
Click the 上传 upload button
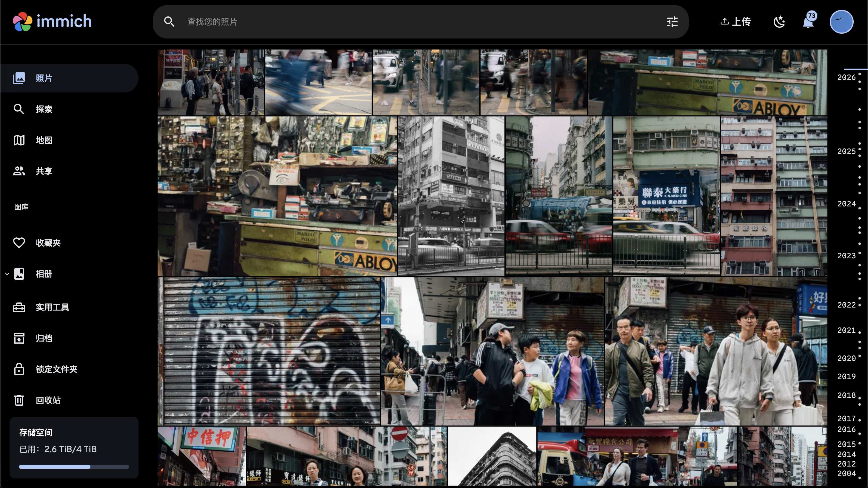pyautogui.click(x=735, y=22)
